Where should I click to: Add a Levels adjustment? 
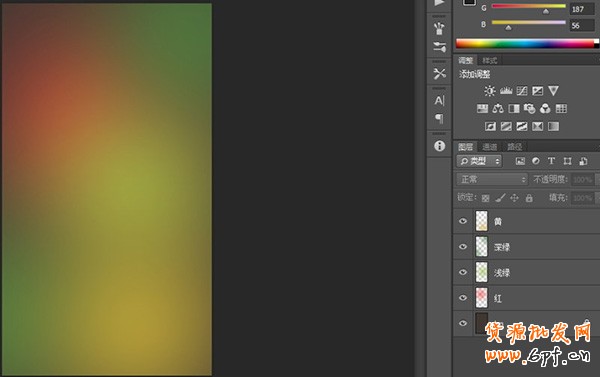click(x=506, y=91)
